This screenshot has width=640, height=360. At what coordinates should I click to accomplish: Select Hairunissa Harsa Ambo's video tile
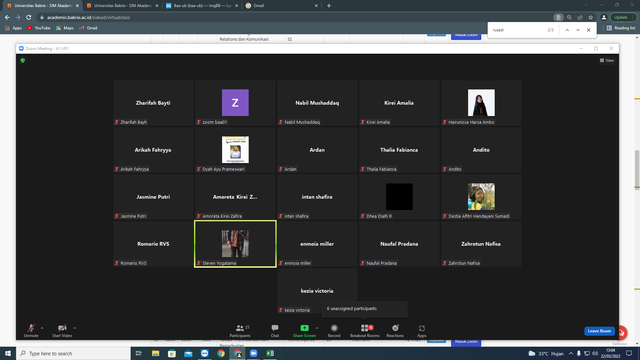481,103
